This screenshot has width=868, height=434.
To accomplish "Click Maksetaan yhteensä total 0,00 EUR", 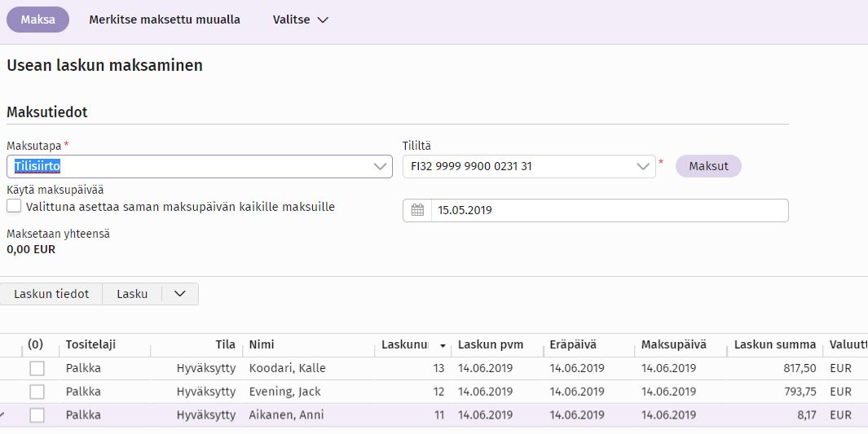I will (31, 249).
